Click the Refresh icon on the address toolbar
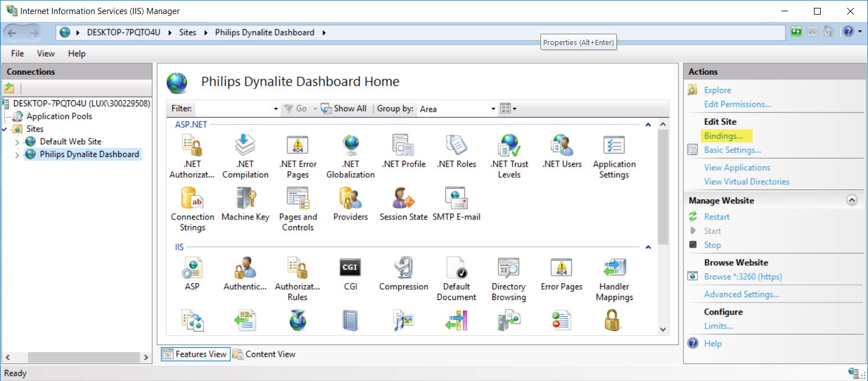Screen dimensions: 868x381 pos(795,32)
